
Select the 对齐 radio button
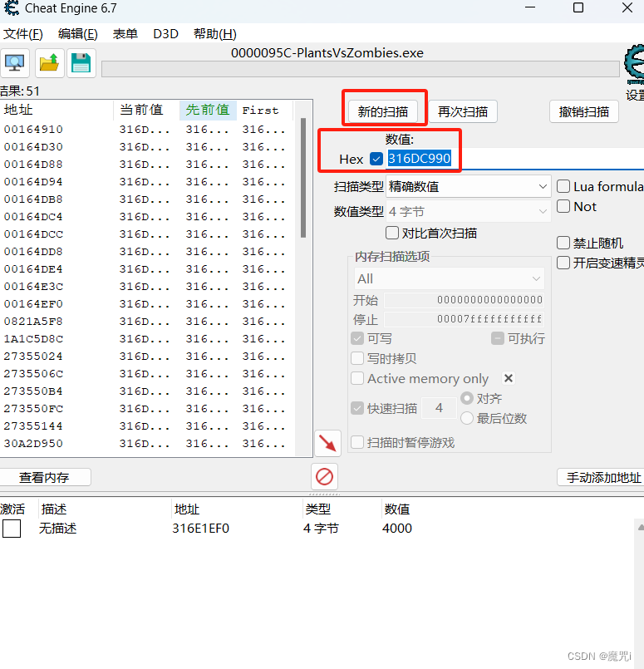(467, 399)
